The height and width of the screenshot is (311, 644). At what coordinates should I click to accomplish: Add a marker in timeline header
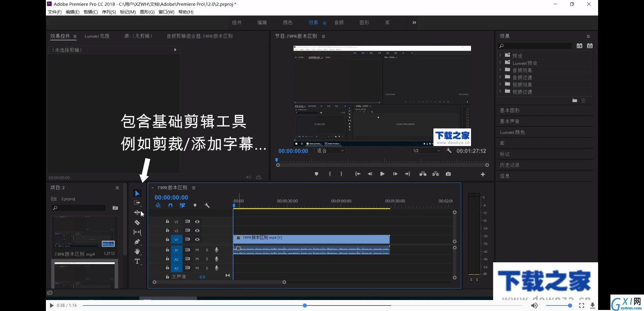pos(195,205)
